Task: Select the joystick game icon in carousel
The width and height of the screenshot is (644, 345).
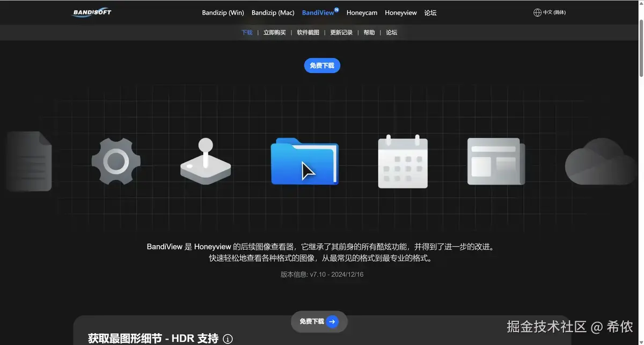Action: point(206,162)
